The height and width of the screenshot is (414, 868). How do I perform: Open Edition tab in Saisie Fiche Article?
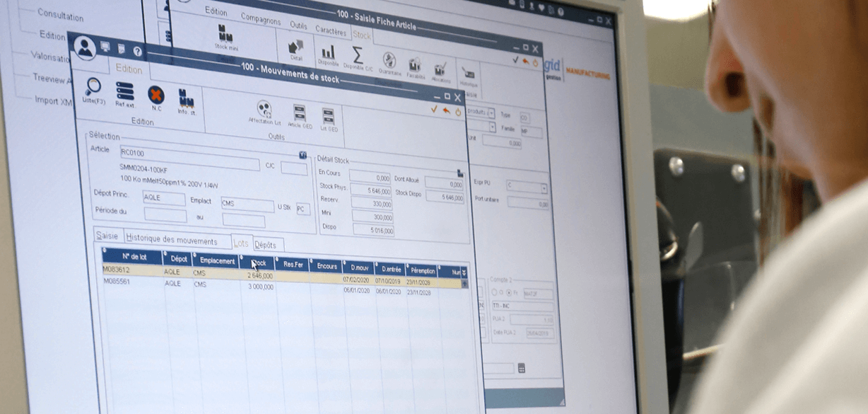click(x=216, y=11)
